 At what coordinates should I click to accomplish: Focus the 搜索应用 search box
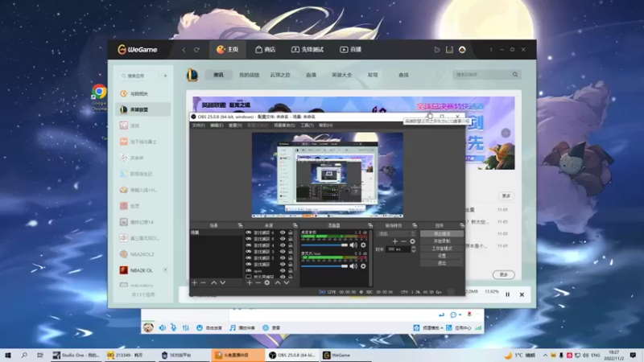tap(138, 76)
